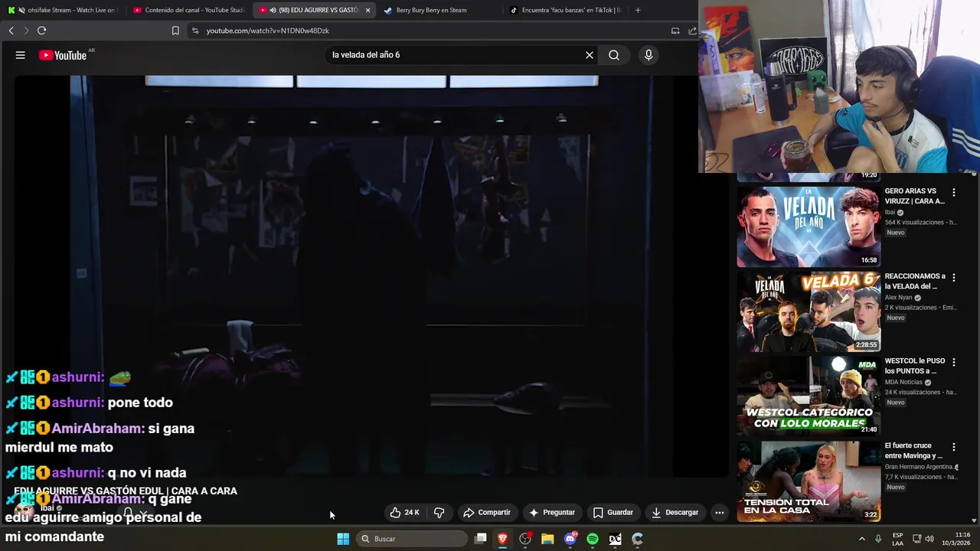Switch to Berry Bury Berry en Steam tab
Image resolution: width=980 pixels, height=551 pixels.
(440, 10)
